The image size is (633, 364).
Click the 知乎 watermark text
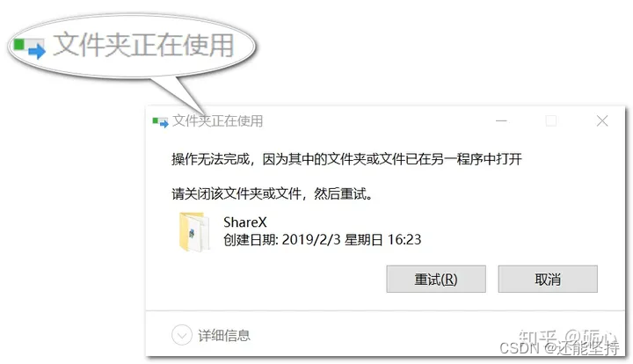click(538, 336)
